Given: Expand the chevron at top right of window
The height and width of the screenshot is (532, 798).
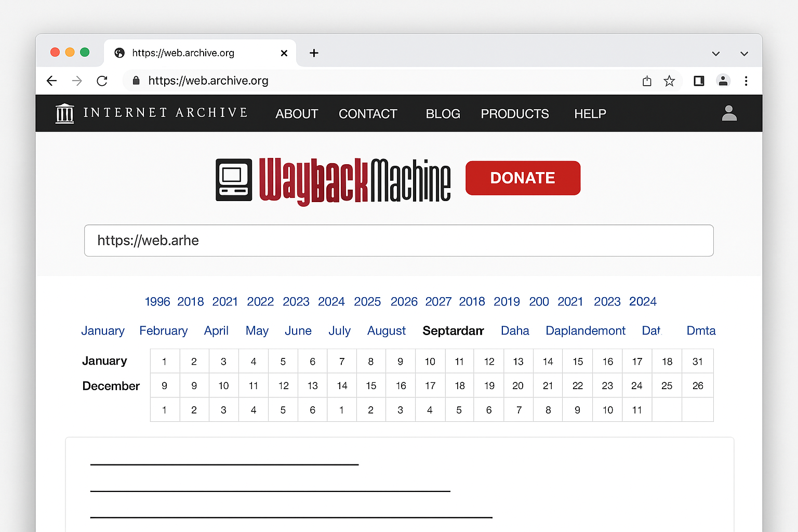Looking at the screenshot, I should tap(716, 53).
